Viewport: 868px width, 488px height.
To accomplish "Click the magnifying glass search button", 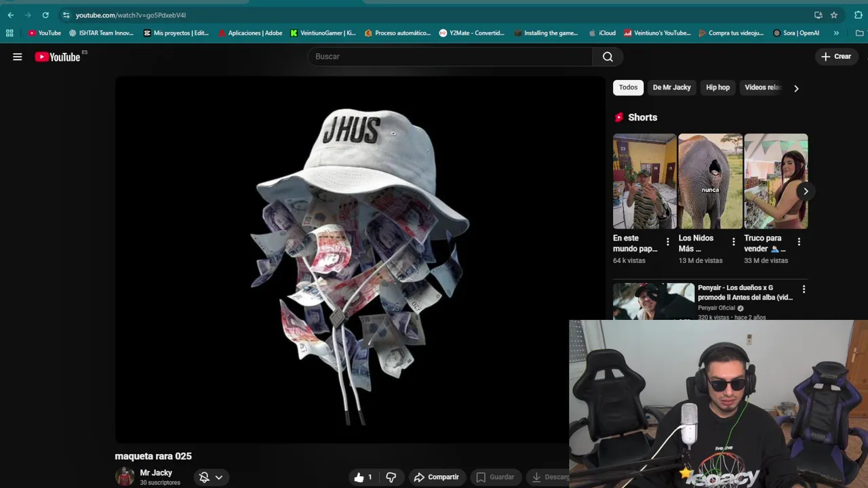I will point(608,57).
